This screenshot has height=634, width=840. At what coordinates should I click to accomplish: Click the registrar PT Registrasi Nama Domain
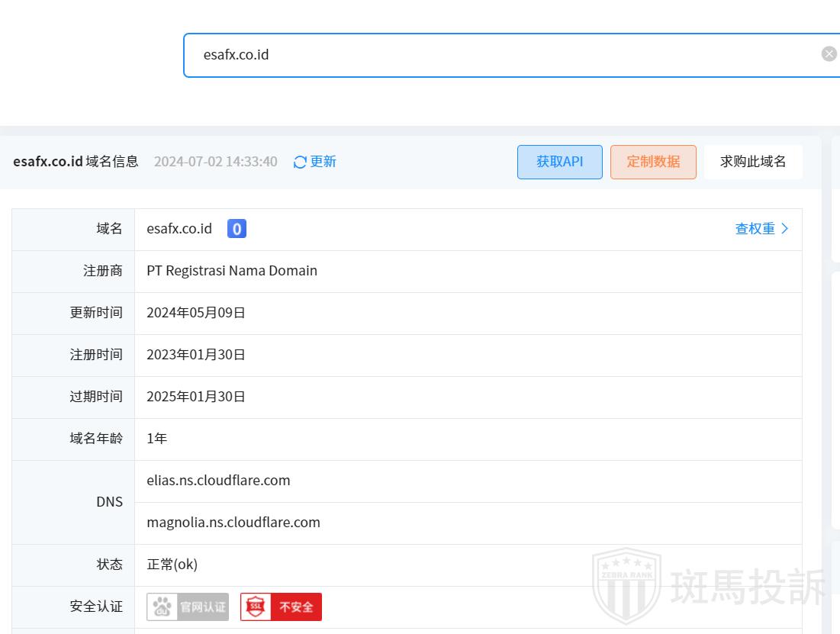(x=232, y=271)
